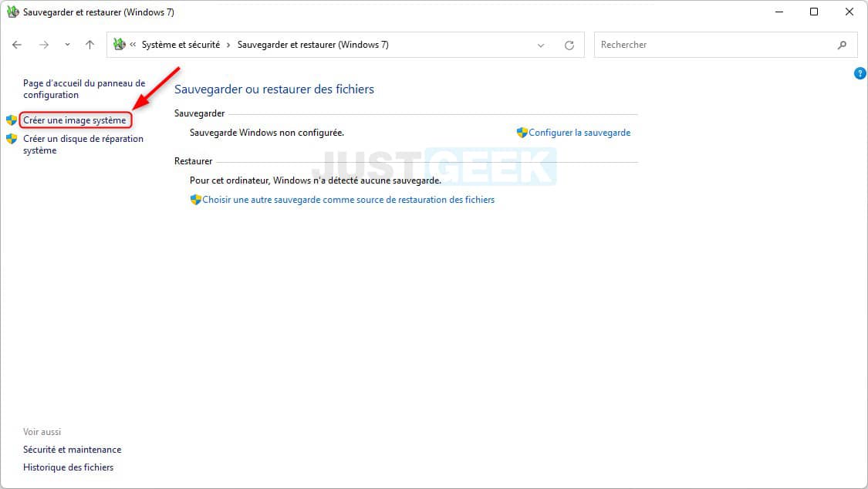Click the shield icon next to Configurer la sauvegarde
Screen dimensions: 868x489
click(x=522, y=132)
